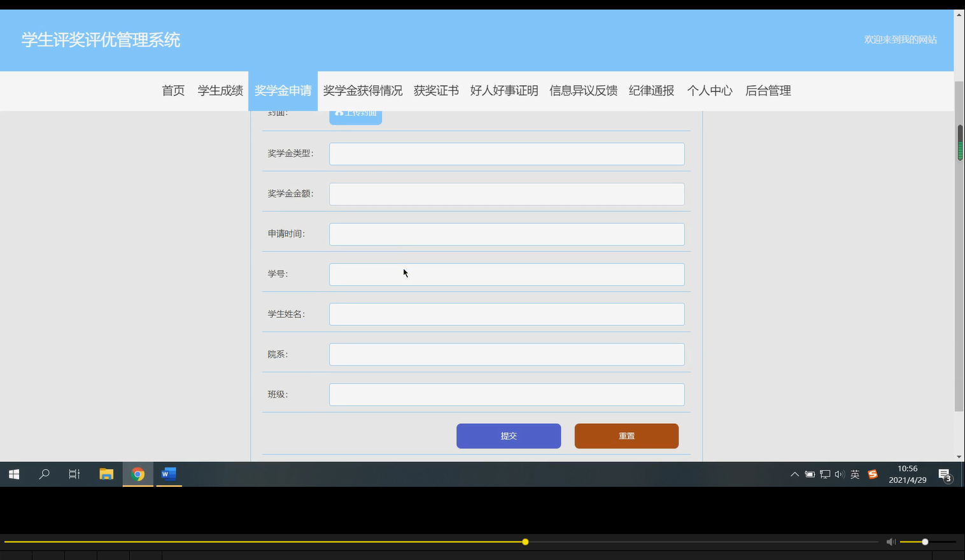Click the 重置 reset button

coord(626,436)
